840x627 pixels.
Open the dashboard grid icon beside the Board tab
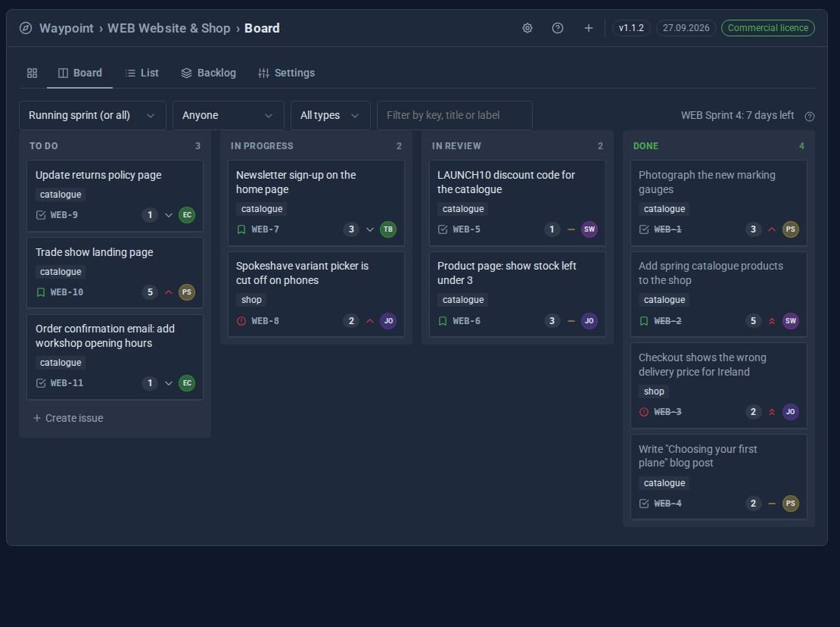pos(32,73)
